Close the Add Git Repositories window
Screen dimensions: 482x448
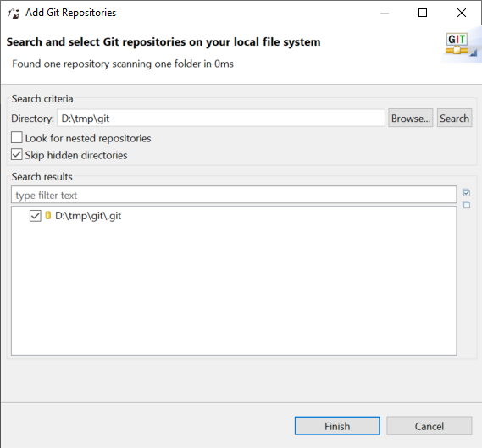pos(462,13)
